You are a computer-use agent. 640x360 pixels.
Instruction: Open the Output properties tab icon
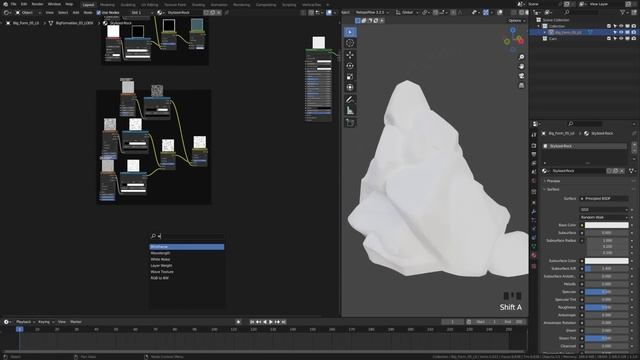pyautogui.click(x=534, y=154)
